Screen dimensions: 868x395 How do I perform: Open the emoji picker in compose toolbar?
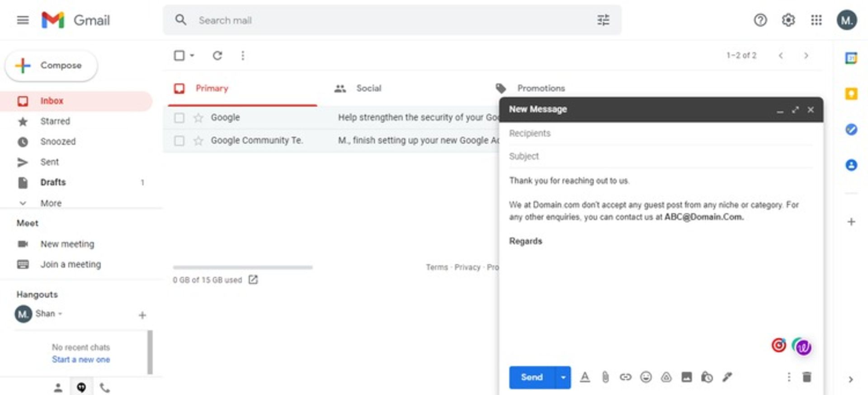pyautogui.click(x=646, y=377)
